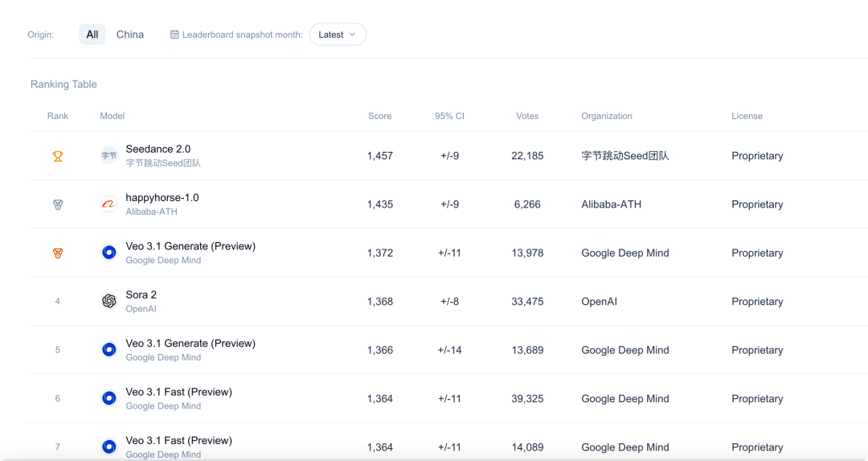Click the rank number 4
Image resolution: width=868 pixels, height=461 pixels.
(58, 302)
